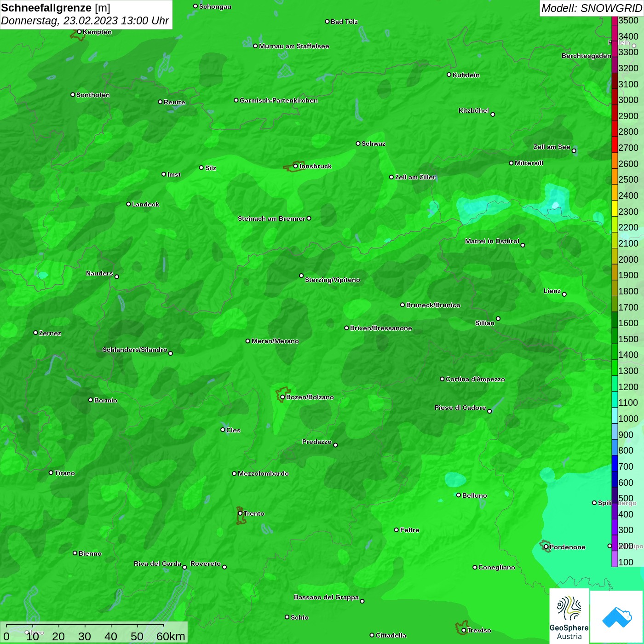Viewport: 644px width, 644px height.
Task: Click the Pordenone city marker
Action: click(x=546, y=547)
